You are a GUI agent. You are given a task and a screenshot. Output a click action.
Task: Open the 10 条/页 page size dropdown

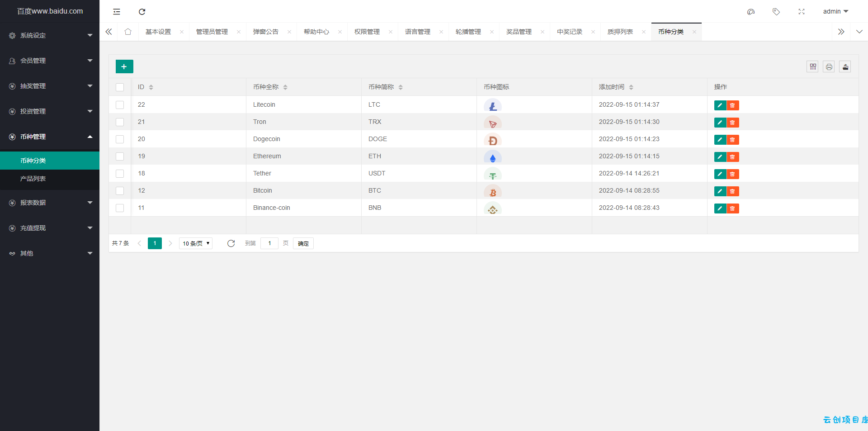click(x=196, y=243)
